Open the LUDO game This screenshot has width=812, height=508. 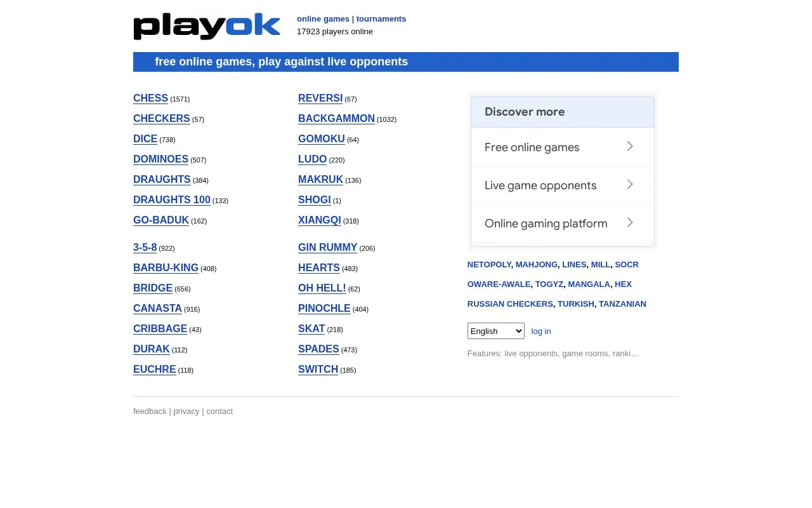pyautogui.click(x=312, y=159)
